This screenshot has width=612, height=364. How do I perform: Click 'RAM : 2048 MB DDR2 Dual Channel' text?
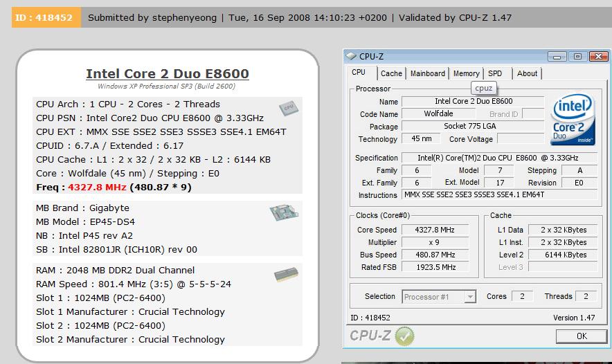coord(115,271)
